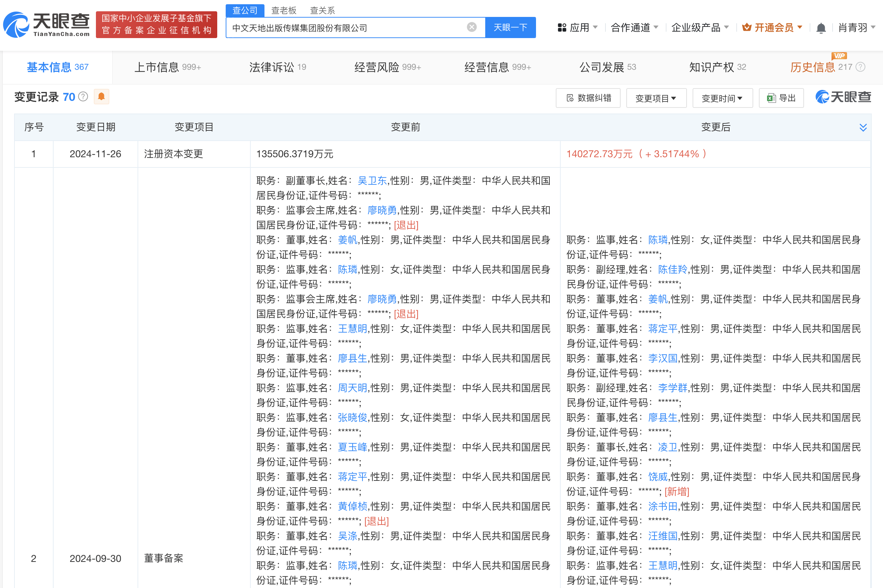Click the TianYanCha logo in header
Screen dimensions: 883x588
coord(47,25)
